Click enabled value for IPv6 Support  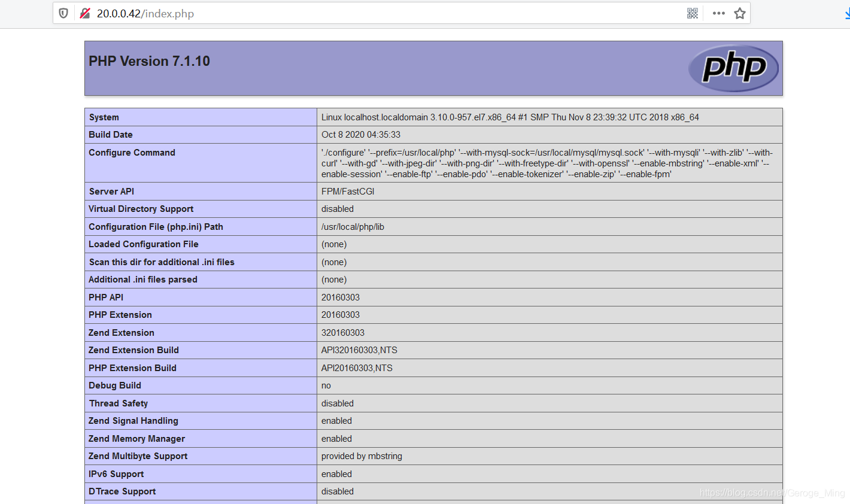[x=336, y=474]
